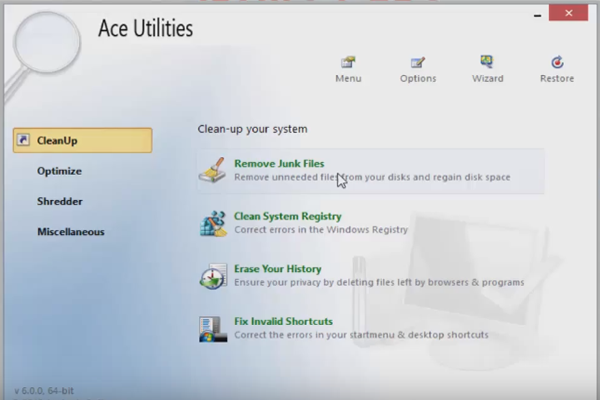Click the Menu label in the toolbar

pos(348,78)
